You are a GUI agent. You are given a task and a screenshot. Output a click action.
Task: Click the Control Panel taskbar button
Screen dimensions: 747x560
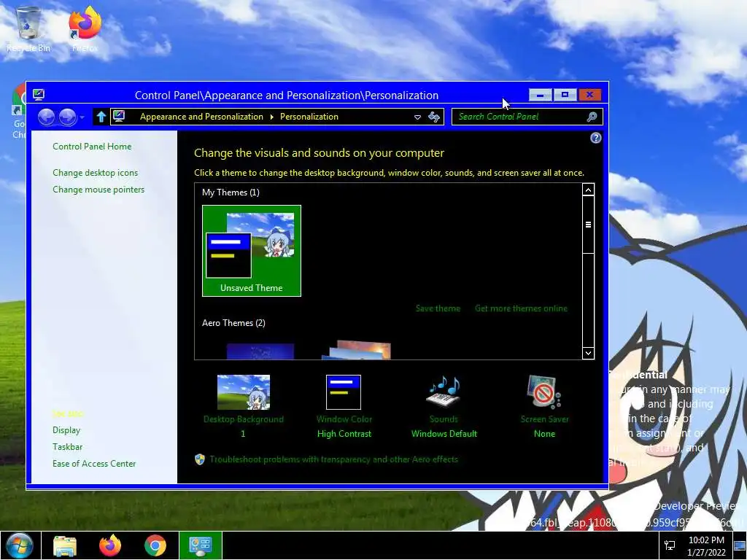coord(201,545)
